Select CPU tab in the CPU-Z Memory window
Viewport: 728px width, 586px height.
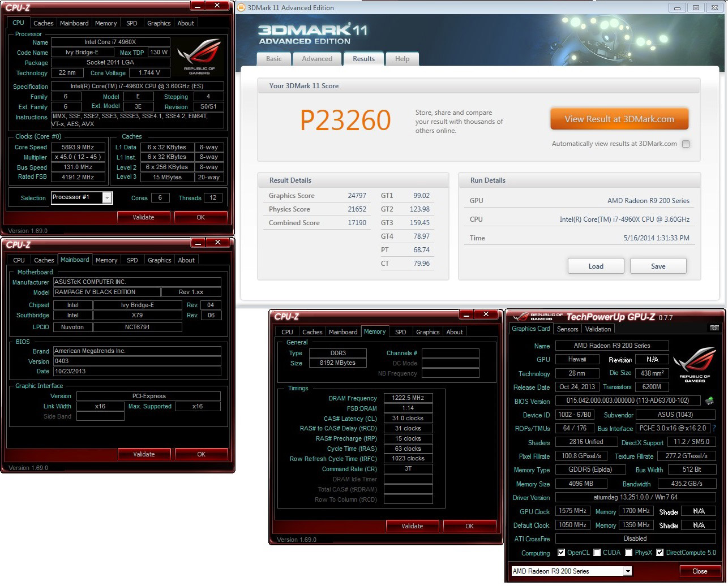pyautogui.click(x=287, y=332)
